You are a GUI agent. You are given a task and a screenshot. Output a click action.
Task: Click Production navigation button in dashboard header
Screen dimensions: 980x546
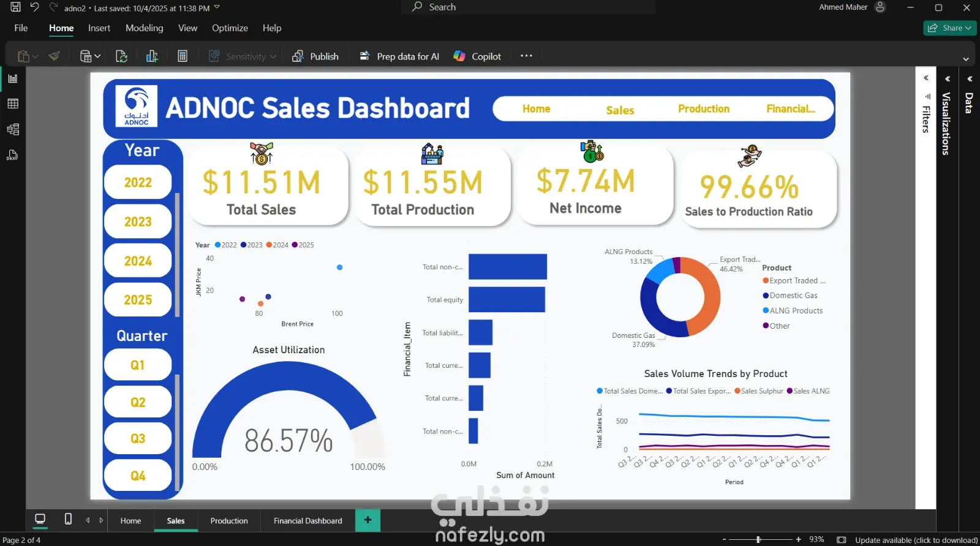704,109
